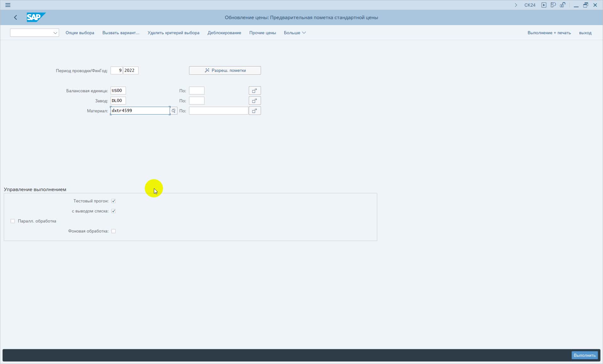This screenshot has width=603, height=364.
Task: Open the search help for Материал
Action: pyautogui.click(x=174, y=111)
